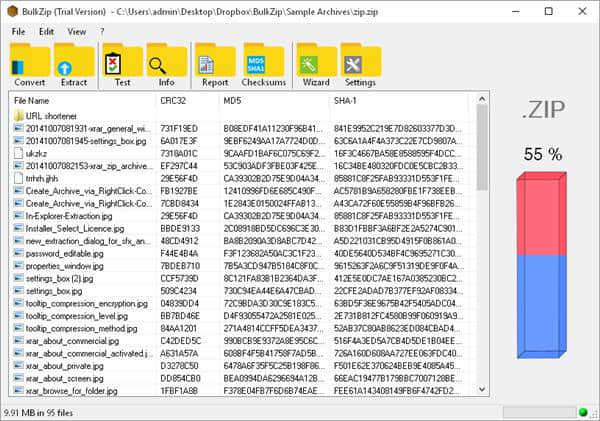Open the Settings toolbar icon

[x=359, y=66]
